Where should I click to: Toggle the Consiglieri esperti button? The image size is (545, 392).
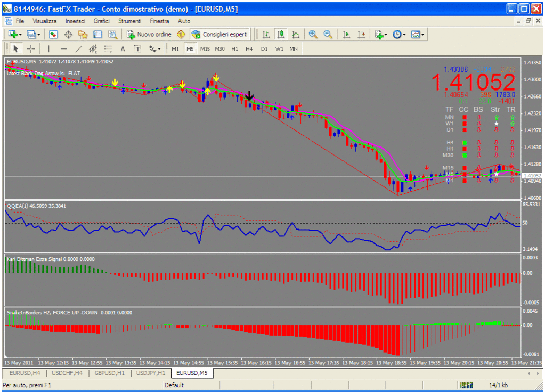click(221, 35)
